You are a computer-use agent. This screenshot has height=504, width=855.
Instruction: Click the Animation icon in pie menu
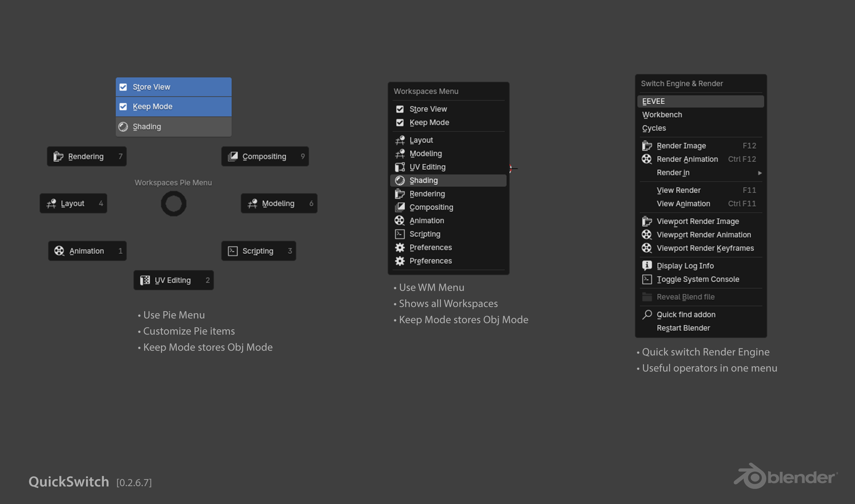pos(59,251)
